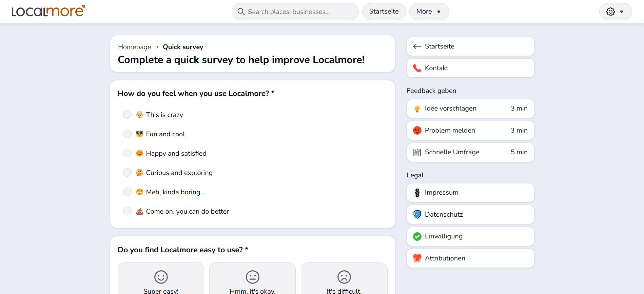Click the heart icon for Attributionen
644x294 pixels.
click(x=417, y=258)
